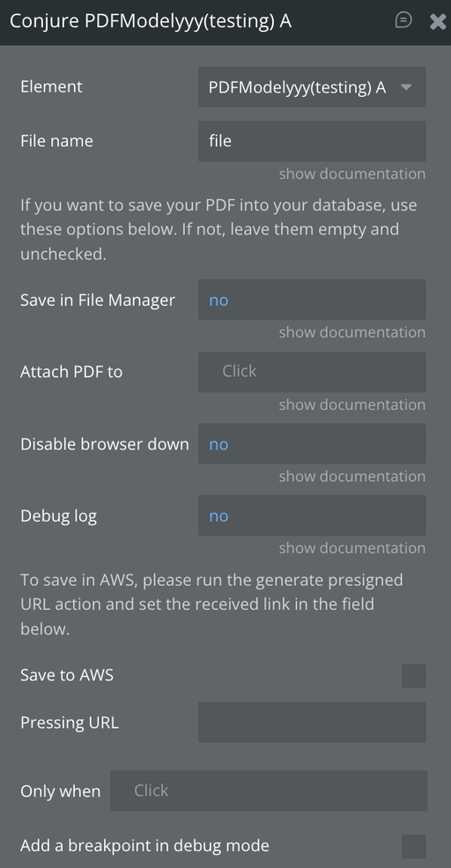Viewport: 451px width, 868px height.
Task: Click the panel title Conjure PDFModelyyy(testing) A
Action: point(151,21)
